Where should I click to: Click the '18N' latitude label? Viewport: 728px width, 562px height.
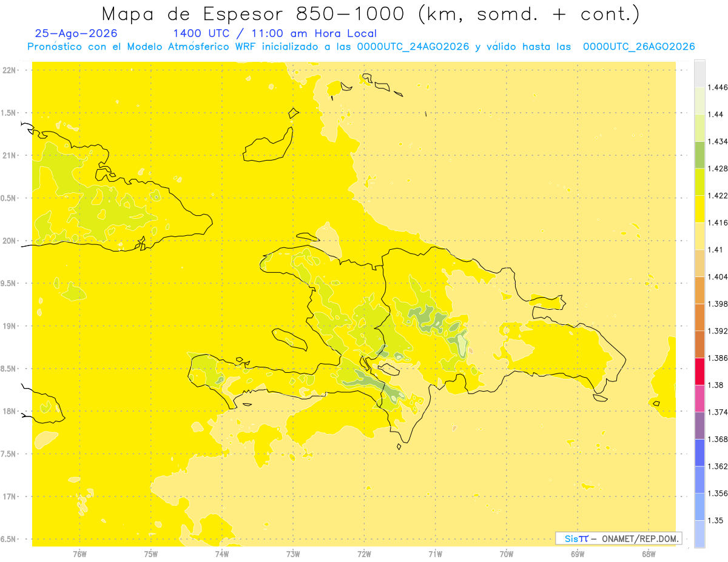tap(10, 412)
